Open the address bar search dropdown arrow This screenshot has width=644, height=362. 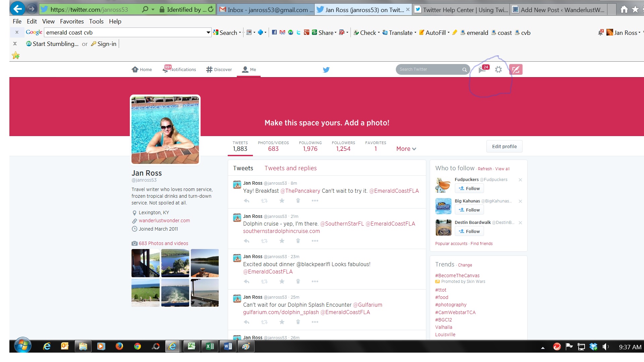(153, 9)
